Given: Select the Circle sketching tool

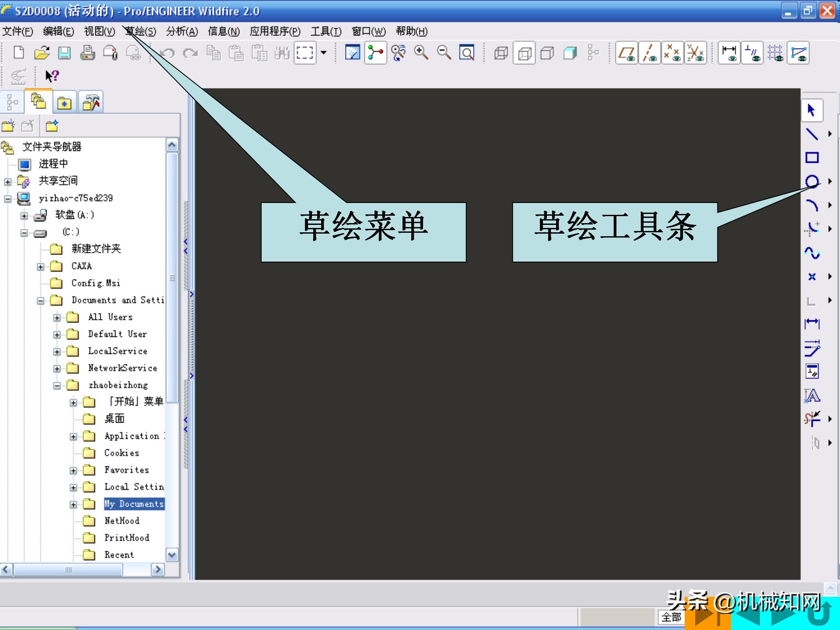Looking at the screenshot, I should (x=813, y=180).
